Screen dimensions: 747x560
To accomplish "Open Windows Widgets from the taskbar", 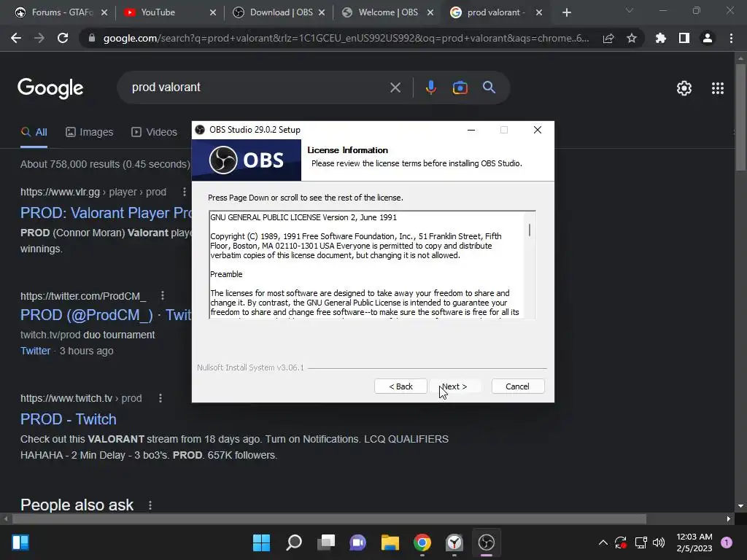I will (x=20, y=542).
